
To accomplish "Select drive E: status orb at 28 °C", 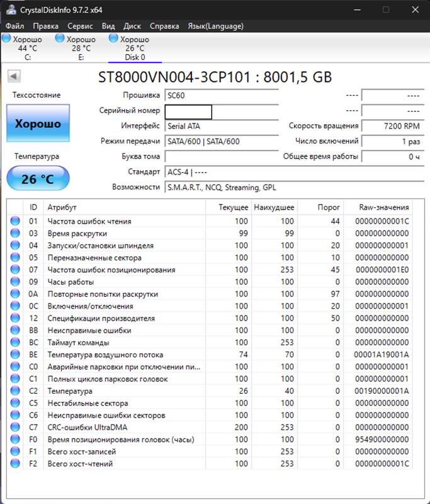I will [60, 39].
